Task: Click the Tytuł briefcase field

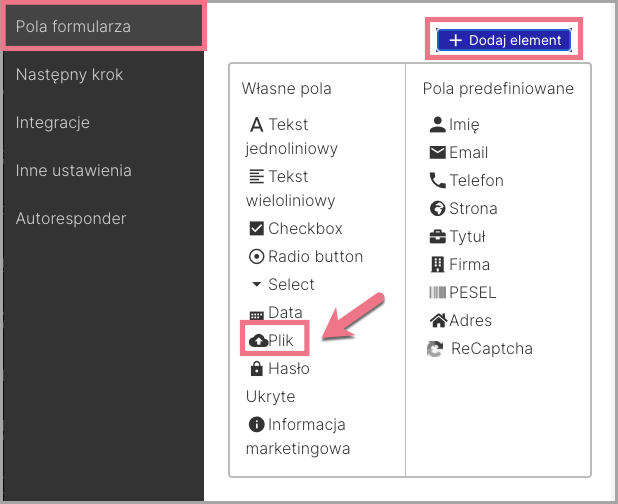Action: click(x=457, y=236)
